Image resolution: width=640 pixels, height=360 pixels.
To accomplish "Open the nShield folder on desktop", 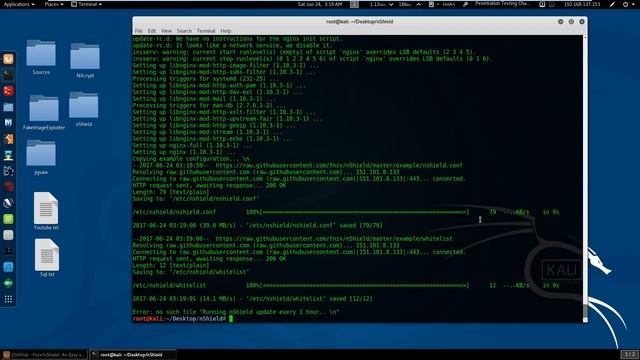I will (x=84, y=109).
